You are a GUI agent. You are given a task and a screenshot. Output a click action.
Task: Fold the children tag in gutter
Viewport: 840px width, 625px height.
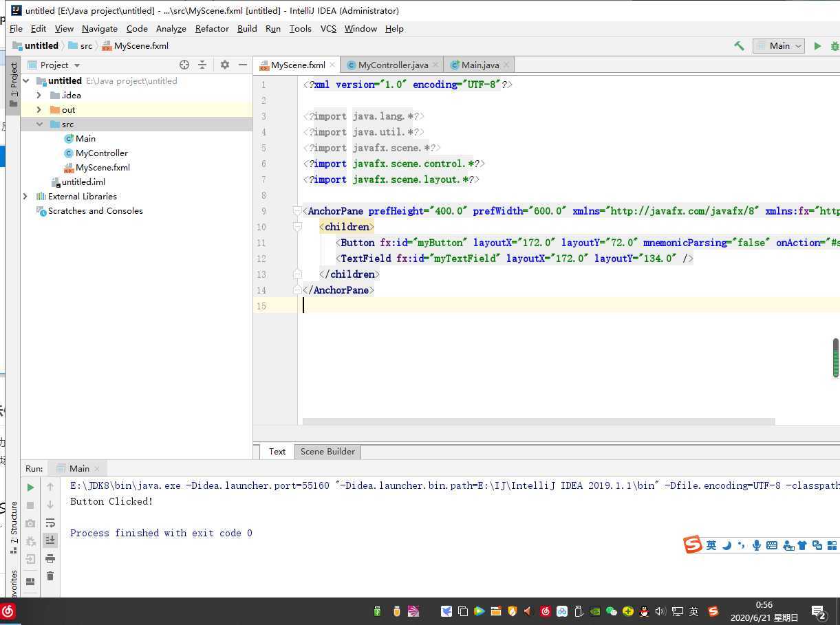297,226
